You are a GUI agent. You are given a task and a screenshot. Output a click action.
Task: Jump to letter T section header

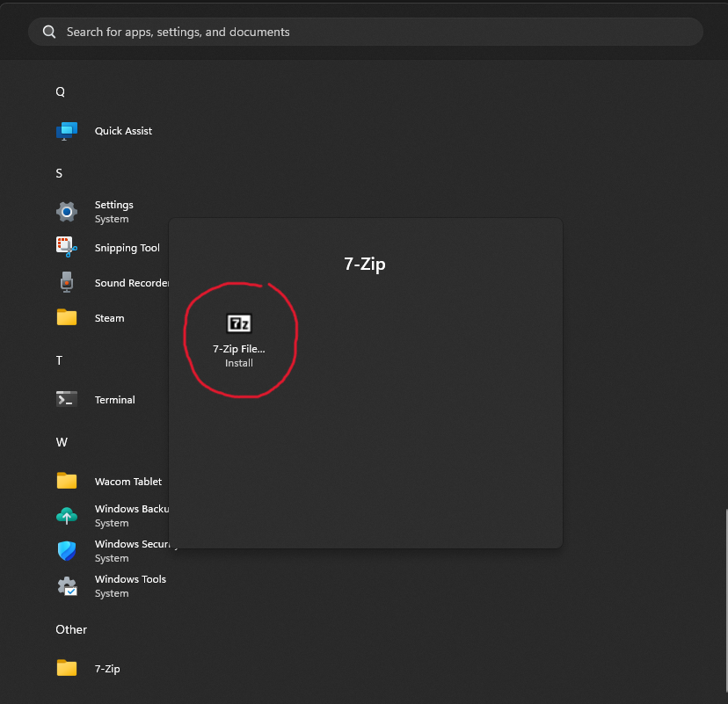coord(59,360)
